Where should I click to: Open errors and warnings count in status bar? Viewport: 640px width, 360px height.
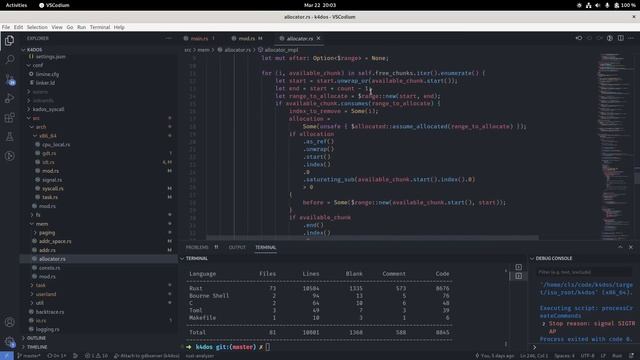tap(96, 356)
